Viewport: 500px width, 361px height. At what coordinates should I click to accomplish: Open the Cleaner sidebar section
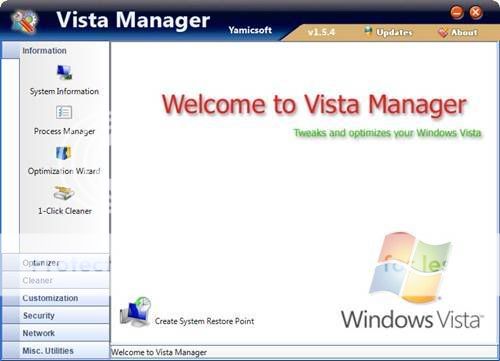(56, 280)
